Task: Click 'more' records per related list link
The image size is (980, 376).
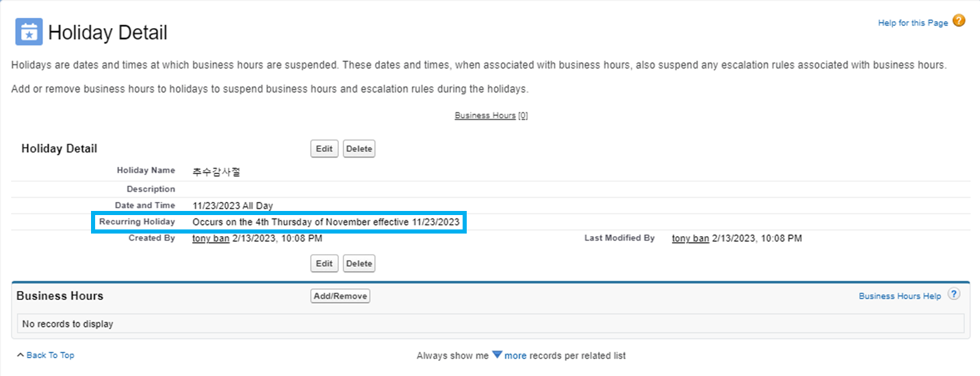Action: pyautogui.click(x=515, y=355)
